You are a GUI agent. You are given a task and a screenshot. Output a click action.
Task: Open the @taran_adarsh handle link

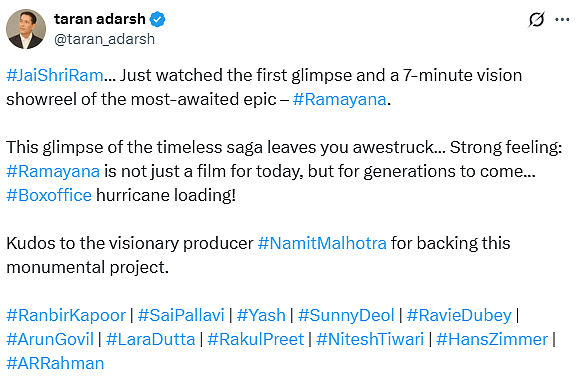[x=104, y=39]
